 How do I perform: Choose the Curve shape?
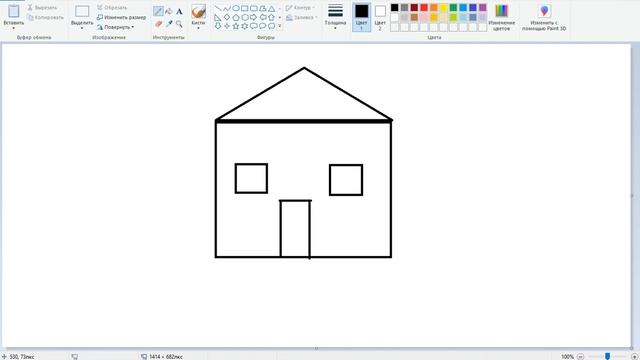tap(227, 8)
